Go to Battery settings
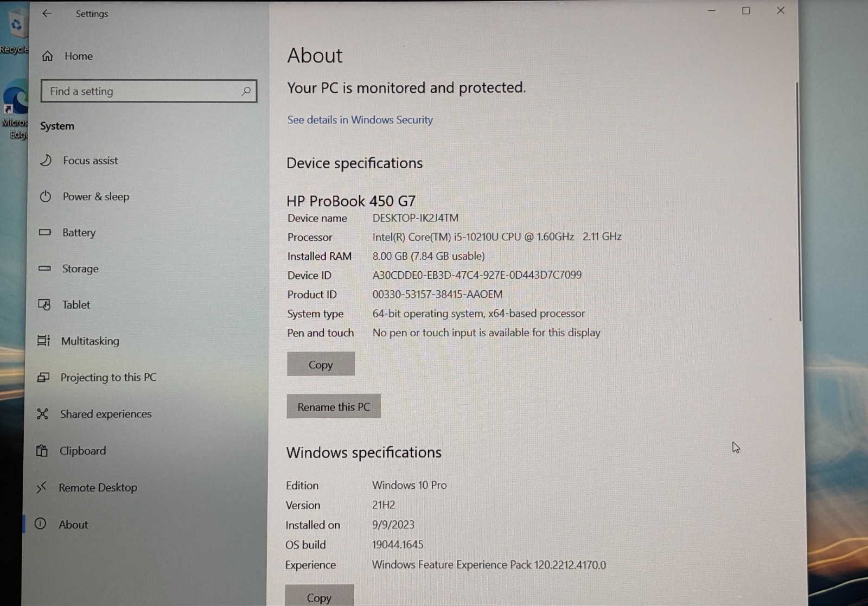Viewport: 868px width, 606px height. (79, 233)
